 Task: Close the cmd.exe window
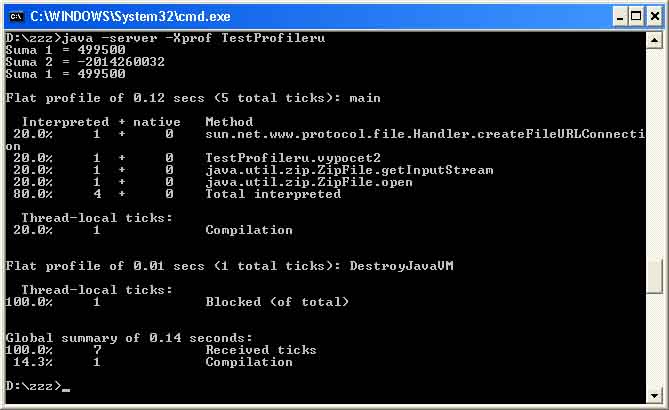pos(653,16)
